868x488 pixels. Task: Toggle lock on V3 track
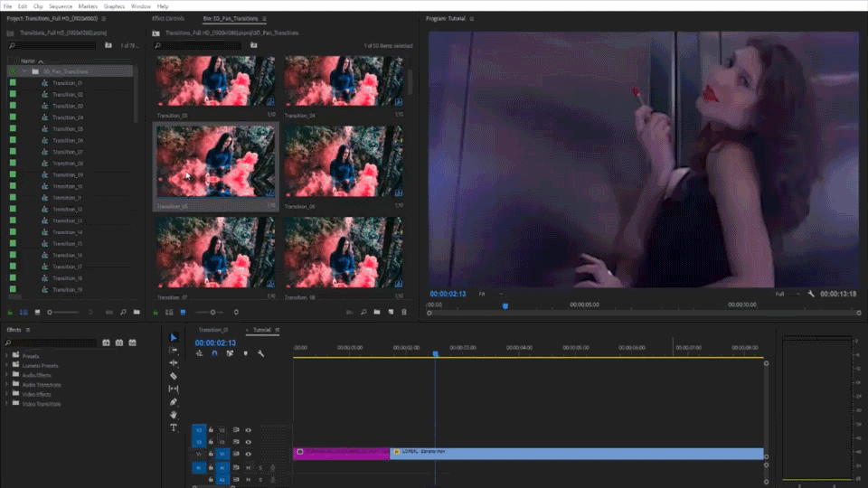click(x=211, y=430)
